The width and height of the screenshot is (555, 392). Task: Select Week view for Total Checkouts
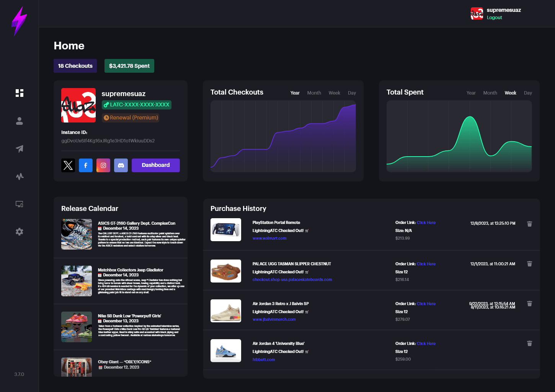335,93
